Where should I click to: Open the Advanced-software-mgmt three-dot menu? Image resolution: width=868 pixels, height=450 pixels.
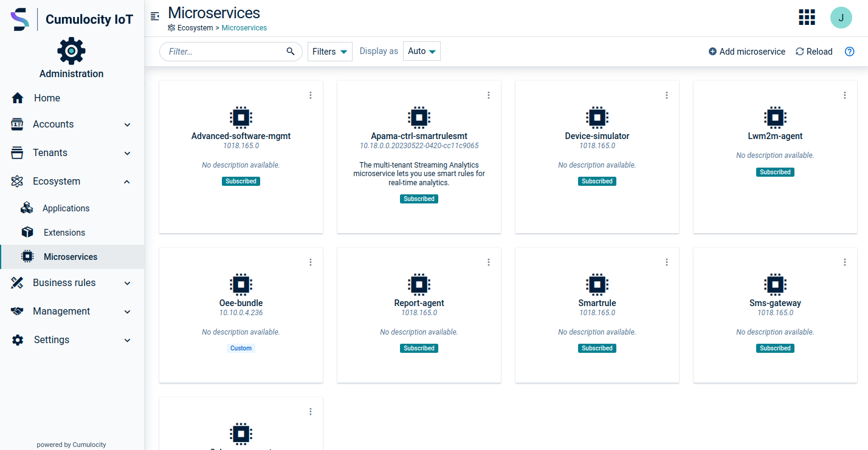[x=311, y=95]
